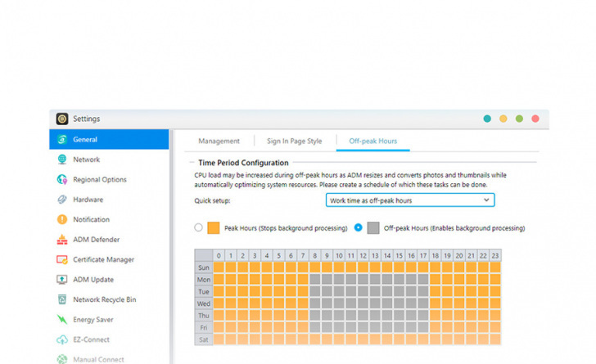This screenshot has width=596, height=364.
Task: Open the Energy Saver icon
Action: (62, 320)
